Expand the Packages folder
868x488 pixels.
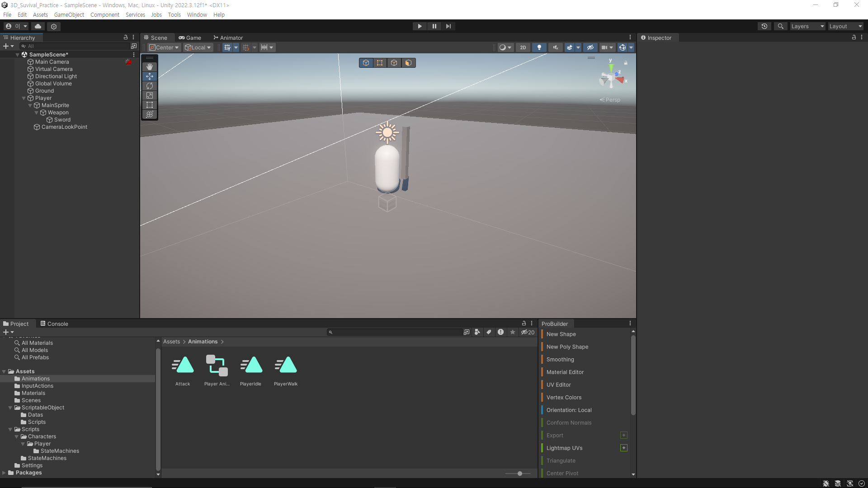(4, 473)
